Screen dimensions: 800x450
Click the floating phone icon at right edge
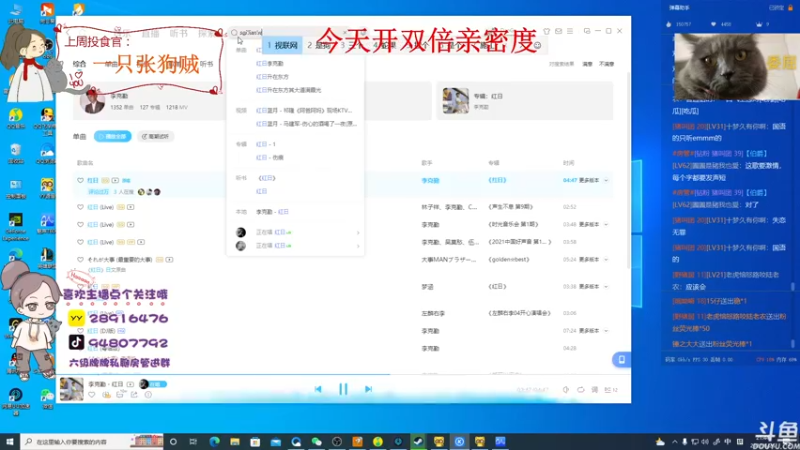(x=621, y=360)
